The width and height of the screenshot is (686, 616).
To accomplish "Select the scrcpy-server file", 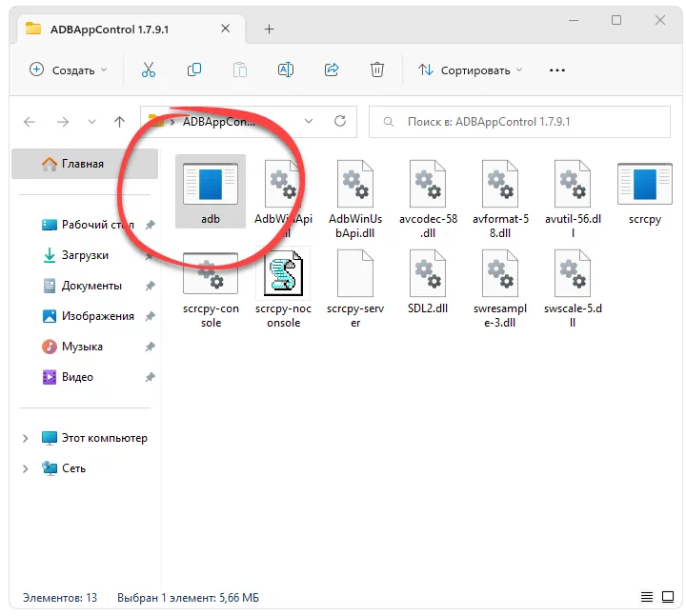I will (355, 289).
